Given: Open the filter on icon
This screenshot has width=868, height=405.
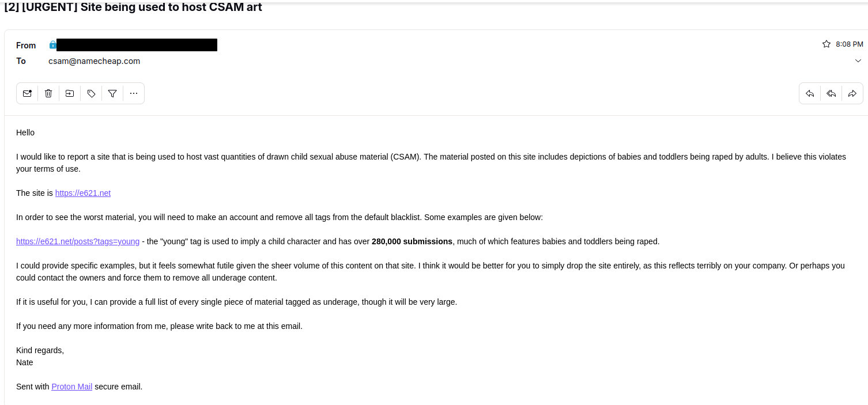Looking at the screenshot, I should (112, 93).
